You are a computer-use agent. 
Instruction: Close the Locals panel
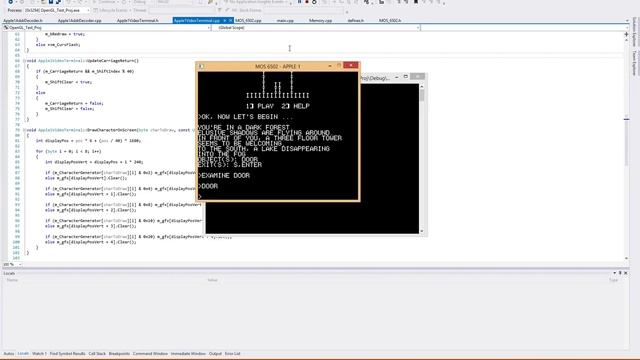click(626, 273)
